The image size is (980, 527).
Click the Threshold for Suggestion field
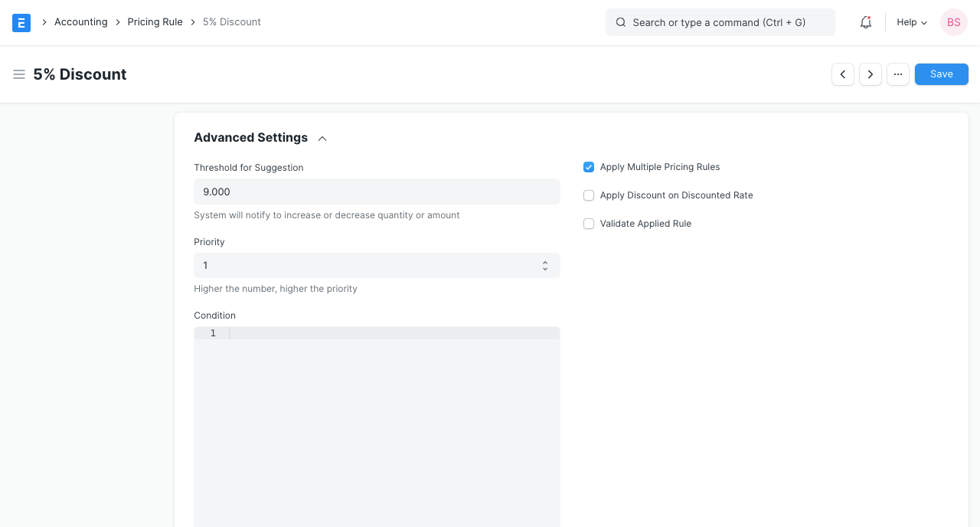pos(377,191)
